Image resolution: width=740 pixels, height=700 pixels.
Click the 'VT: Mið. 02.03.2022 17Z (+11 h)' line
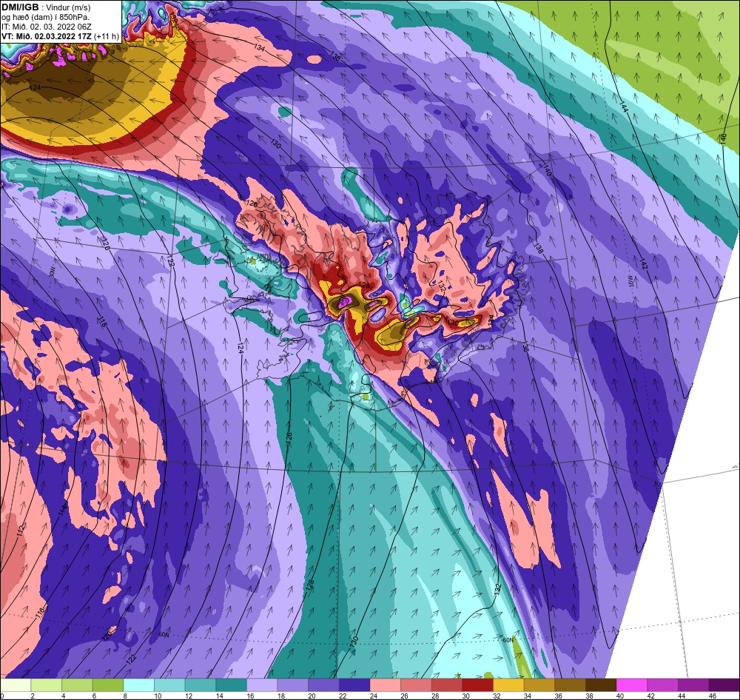[61, 36]
